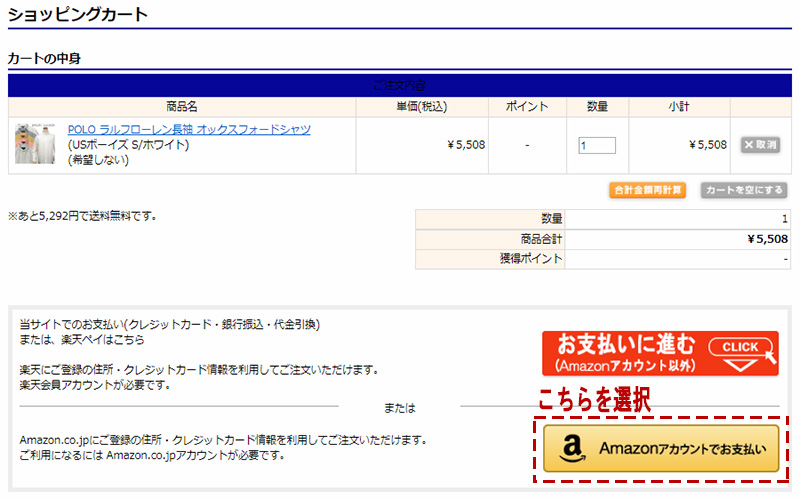Select the 数量 column header in the order table

tap(597, 107)
